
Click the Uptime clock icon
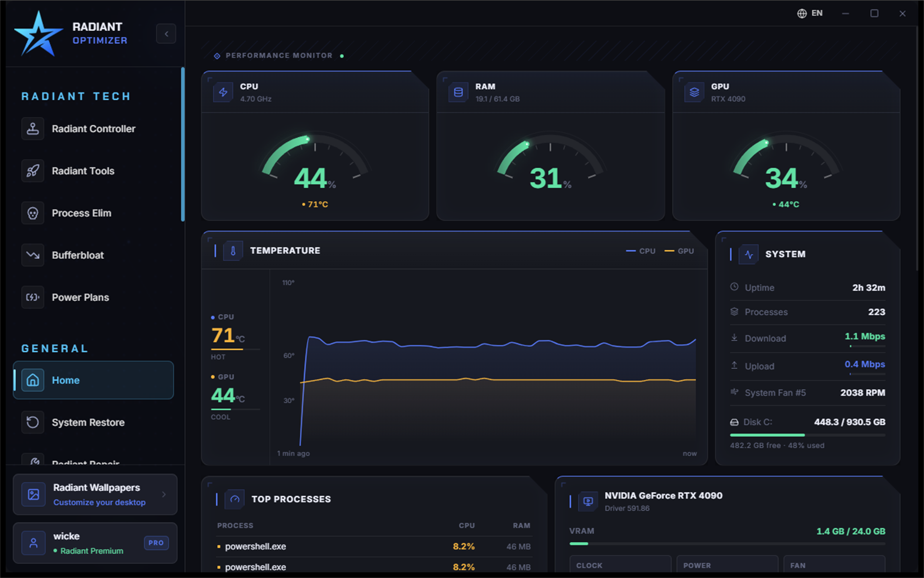point(734,287)
